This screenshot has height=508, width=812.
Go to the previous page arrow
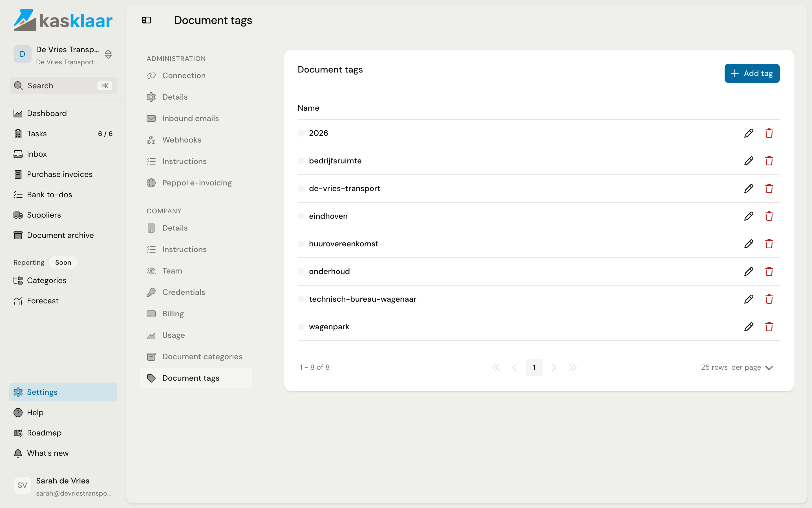tap(515, 367)
